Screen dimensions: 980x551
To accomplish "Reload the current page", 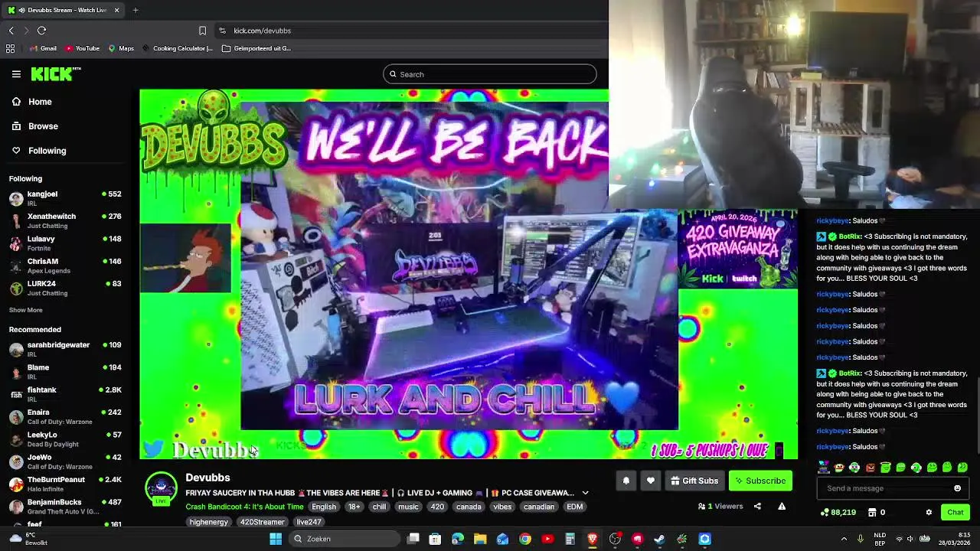I will click(41, 31).
